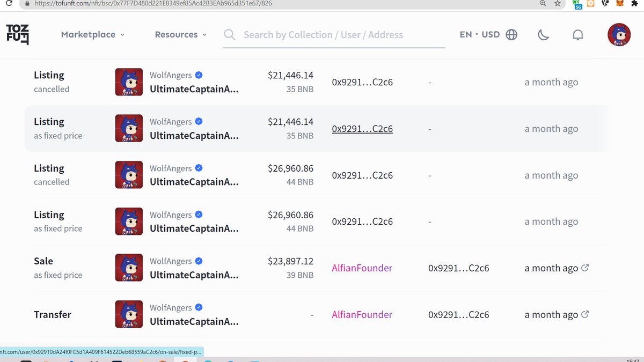
Task: Open AlfianFounder profile in Transfer row
Action: [362, 315]
